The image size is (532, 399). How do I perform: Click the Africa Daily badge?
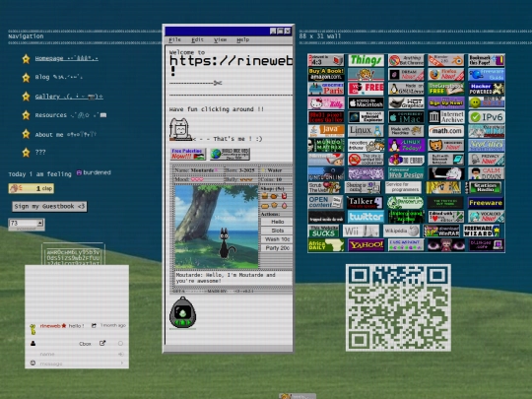[326, 245]
